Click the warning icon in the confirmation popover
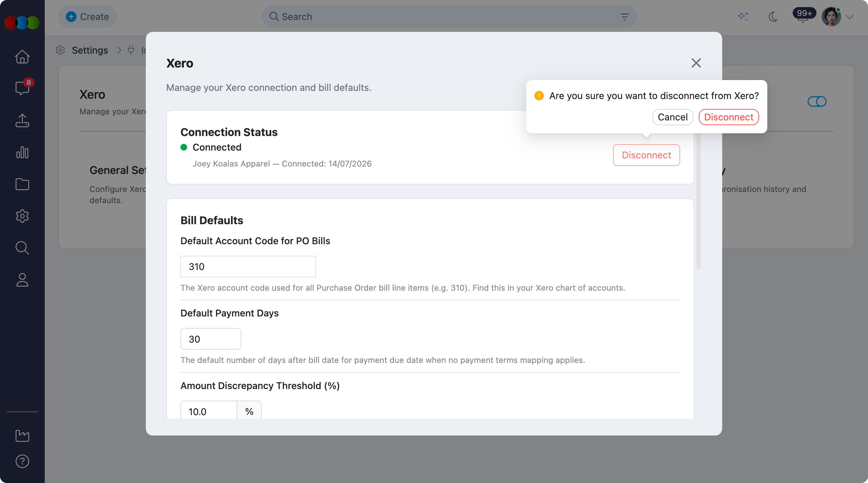868x483 pixels. point(539,96)
